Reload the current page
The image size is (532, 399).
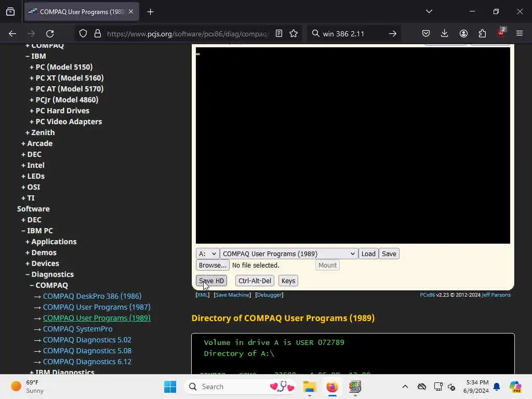(50, 34)
